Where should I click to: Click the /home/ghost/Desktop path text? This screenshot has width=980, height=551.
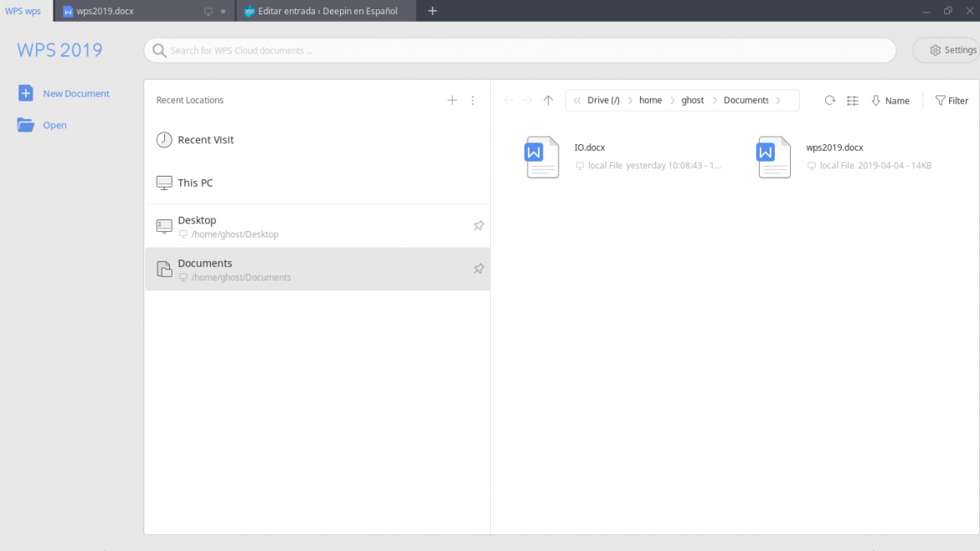[235, 234]
